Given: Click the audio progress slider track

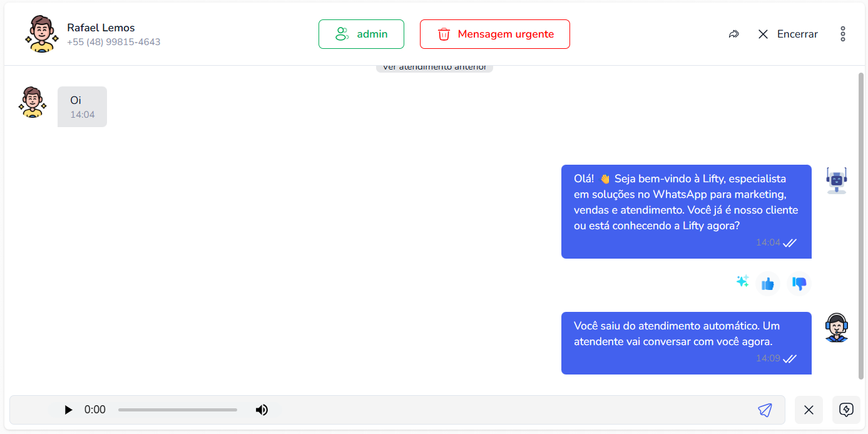Looking at the screenshot, I should 178,410.
